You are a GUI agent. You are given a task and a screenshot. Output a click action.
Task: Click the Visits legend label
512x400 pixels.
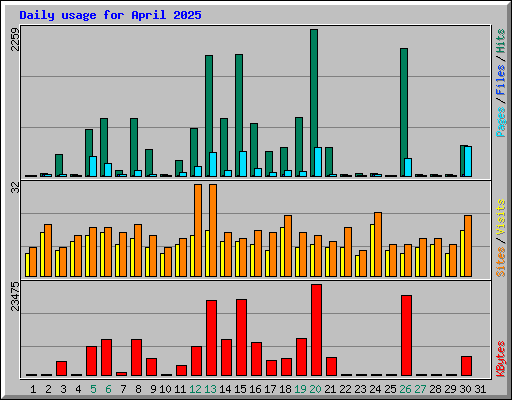click(501, 218)
